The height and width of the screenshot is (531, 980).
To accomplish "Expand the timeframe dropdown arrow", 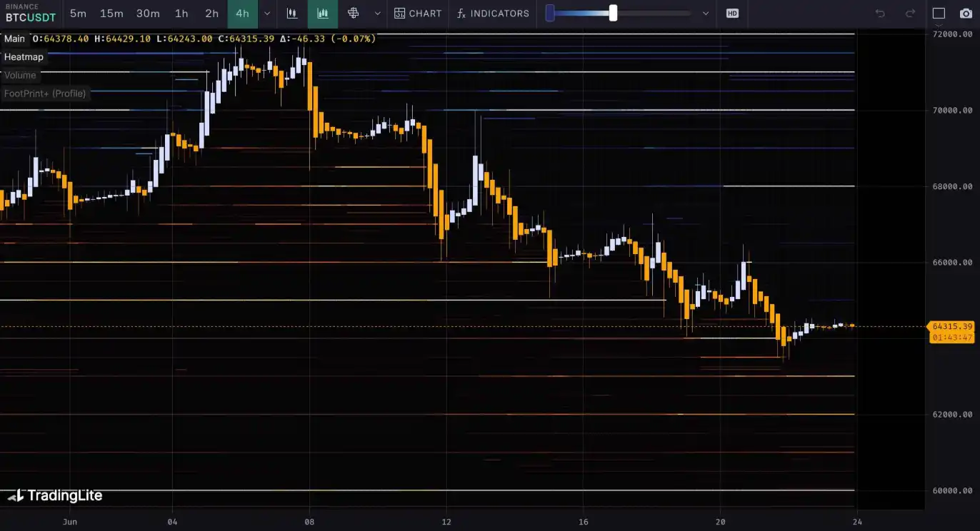I will (x=267, y=14).
